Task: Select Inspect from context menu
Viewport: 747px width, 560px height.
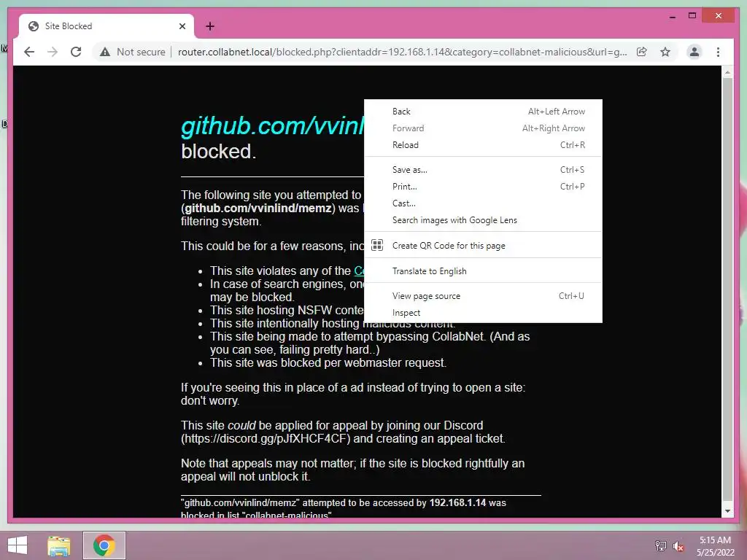Action: (483, 312)
